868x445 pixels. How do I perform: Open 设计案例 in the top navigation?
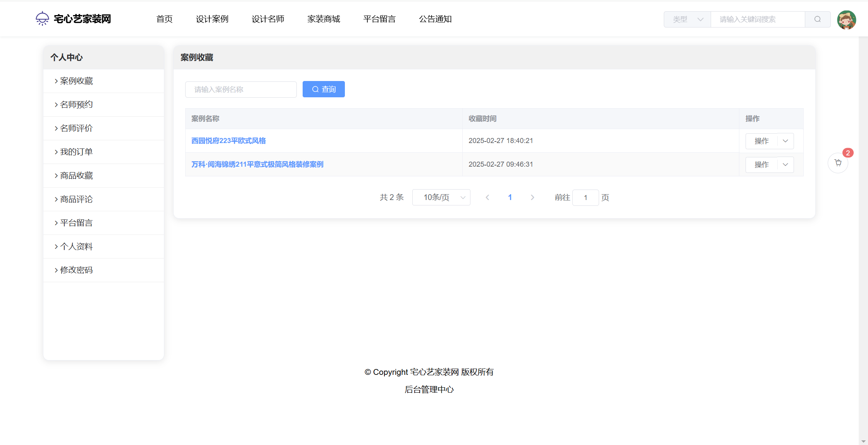click(x=212, y=19)
